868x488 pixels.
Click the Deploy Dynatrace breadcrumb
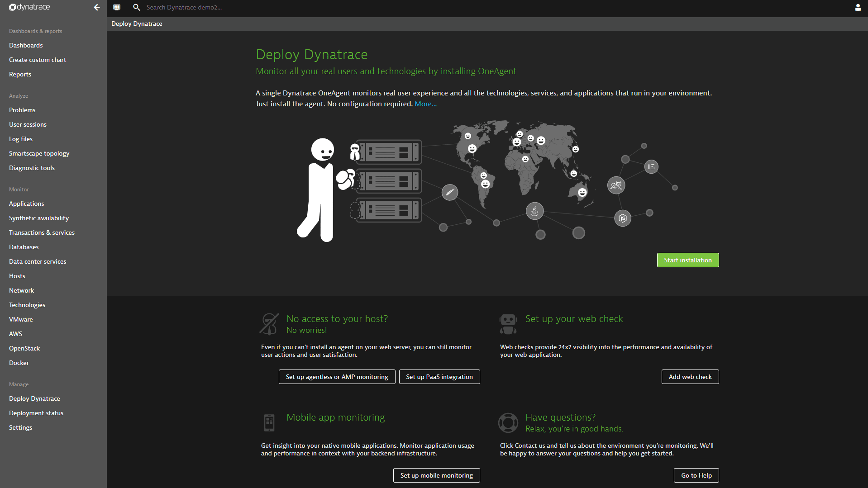[137, 24]
